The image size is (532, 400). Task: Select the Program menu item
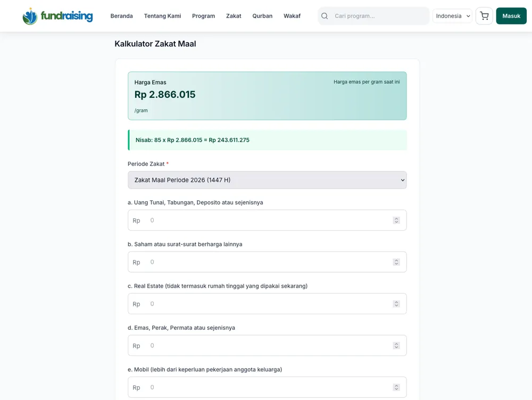point(203,16)
